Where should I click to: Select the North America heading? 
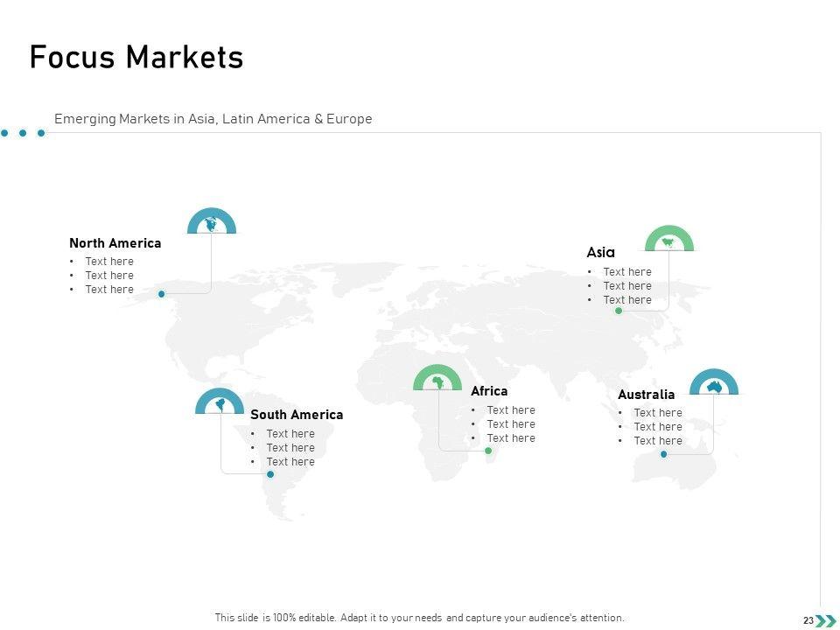point(115,243)
